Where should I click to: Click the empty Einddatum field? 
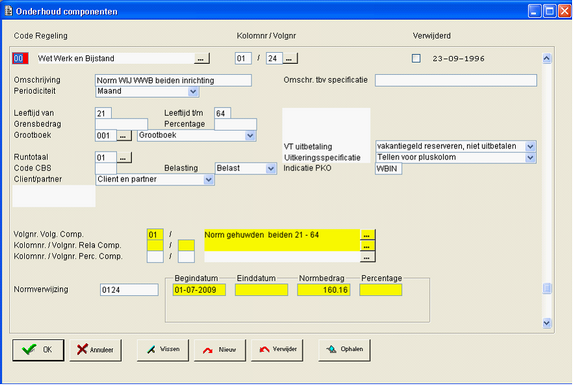(261, 290)
